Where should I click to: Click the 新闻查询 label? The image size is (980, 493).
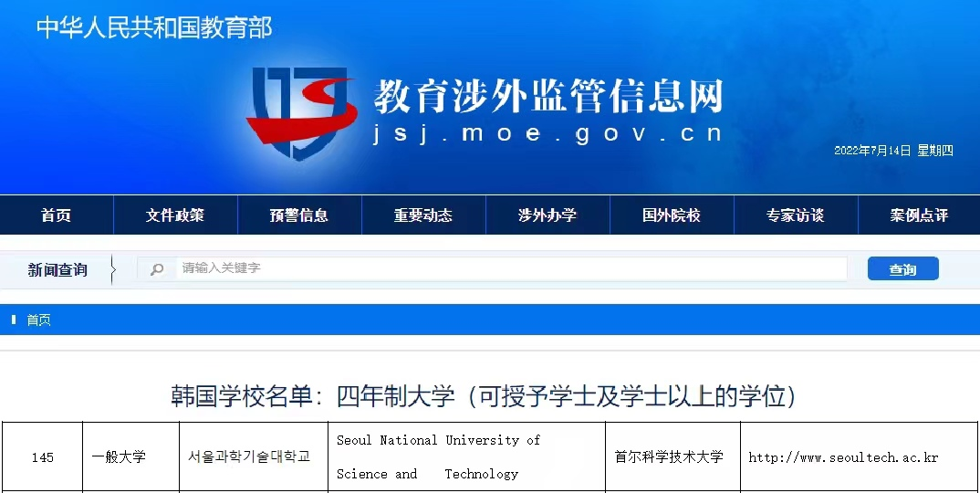pyautogui.click(x=57, y=269)
